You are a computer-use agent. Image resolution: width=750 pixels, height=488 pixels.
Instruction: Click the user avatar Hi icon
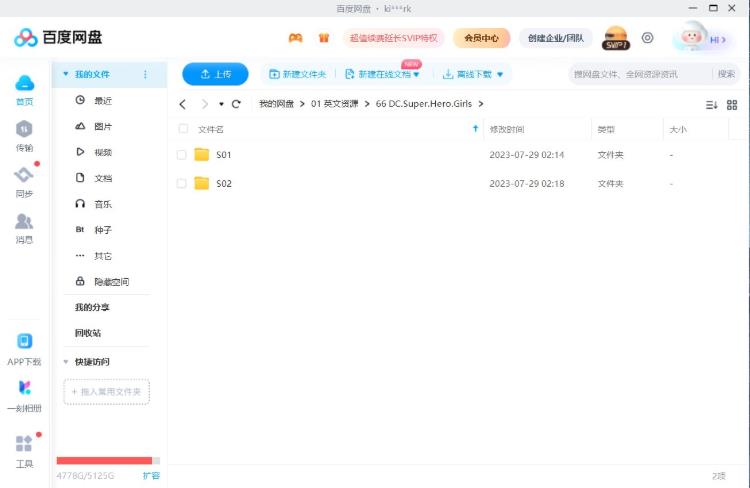click(x=691, y=37)
